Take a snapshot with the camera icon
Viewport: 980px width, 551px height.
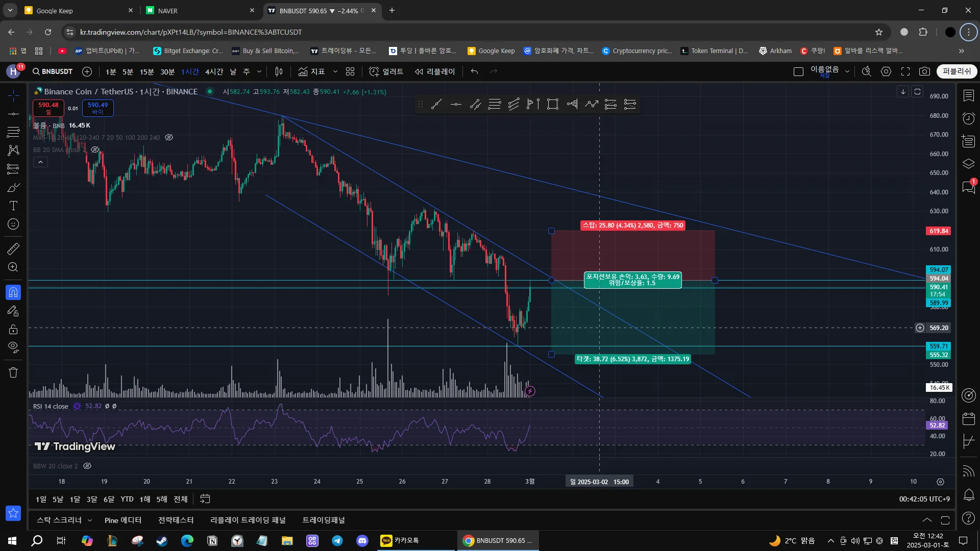coord(924,71)
